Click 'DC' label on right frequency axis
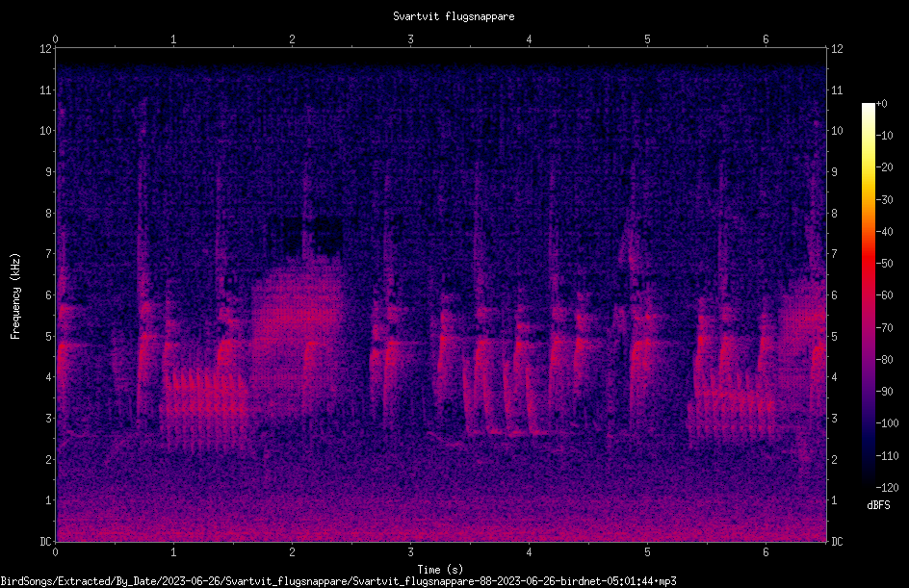909x588 pixels. click(837, 542)
